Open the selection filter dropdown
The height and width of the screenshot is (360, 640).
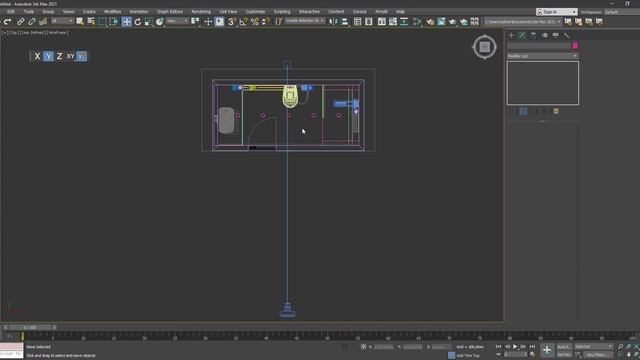[x=62, y=21]
